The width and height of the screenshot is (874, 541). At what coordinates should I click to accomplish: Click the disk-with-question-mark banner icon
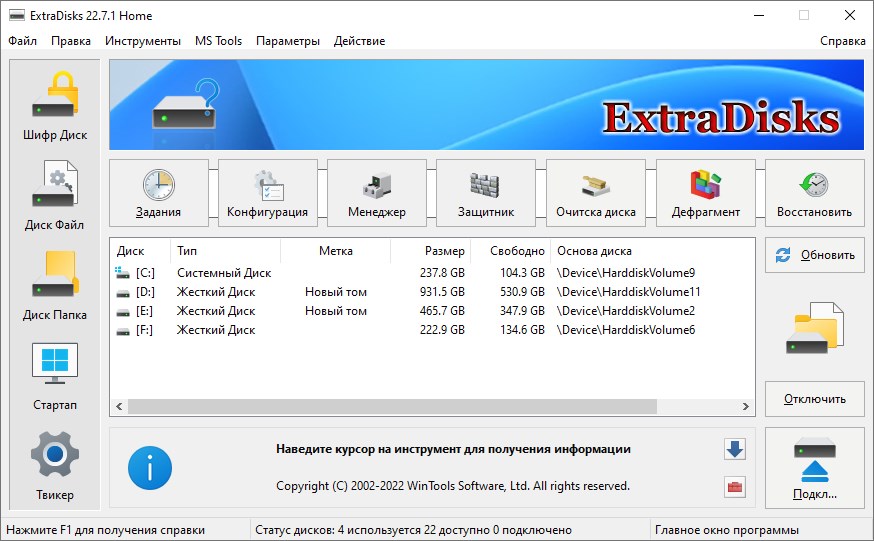point(186,104)
